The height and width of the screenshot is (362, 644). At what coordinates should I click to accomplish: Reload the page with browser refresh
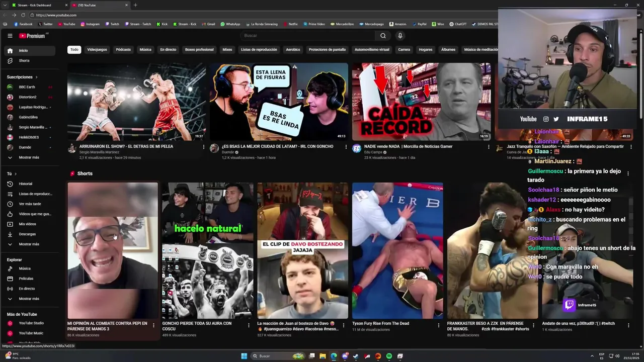click(x=23, y=15)
